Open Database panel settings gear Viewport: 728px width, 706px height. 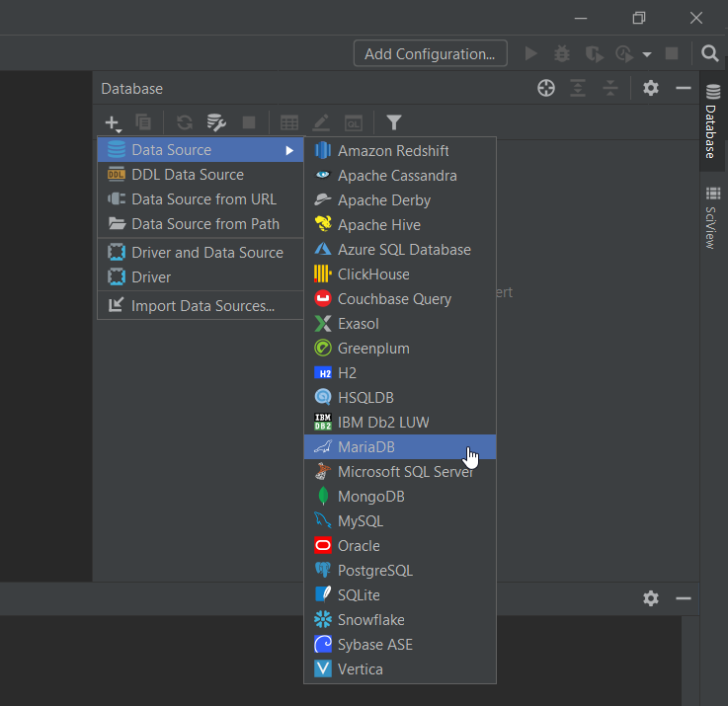(x=651, y=88)
